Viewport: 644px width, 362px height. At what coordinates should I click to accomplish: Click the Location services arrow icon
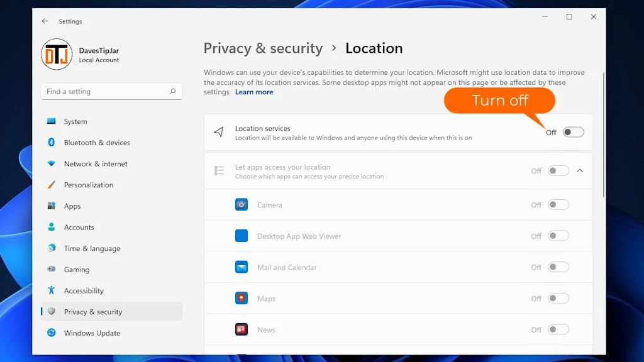click(219, 132)
